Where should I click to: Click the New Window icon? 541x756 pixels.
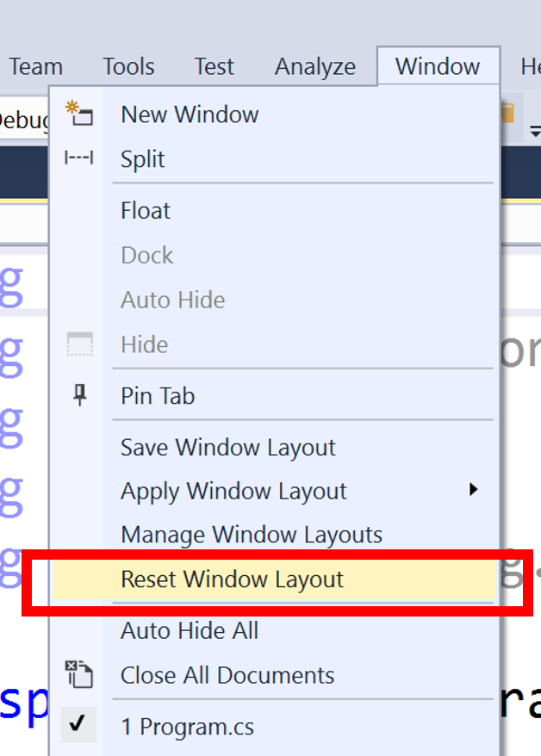tap(79, 114)
